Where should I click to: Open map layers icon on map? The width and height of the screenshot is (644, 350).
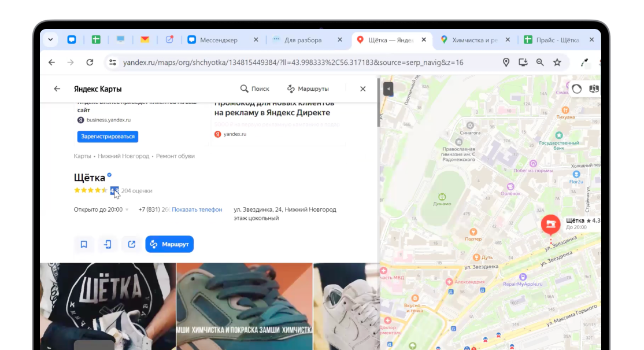click(x=594, y=89)
